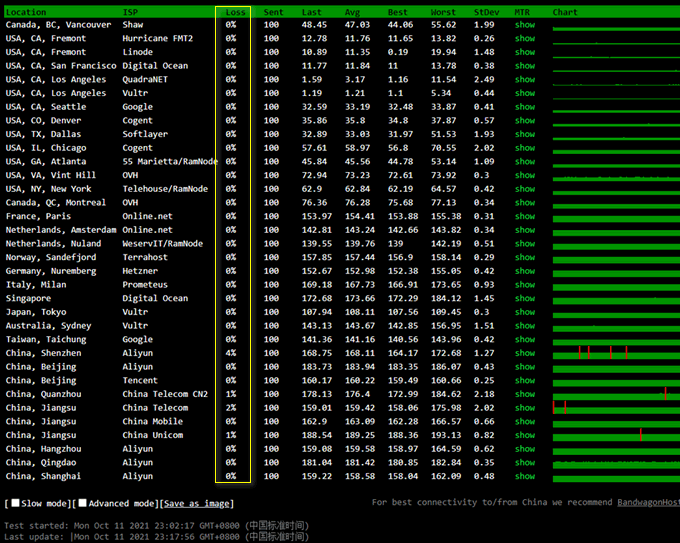Click the StDev column header
This screenshot has height=543, width=680.
(486, 12)
